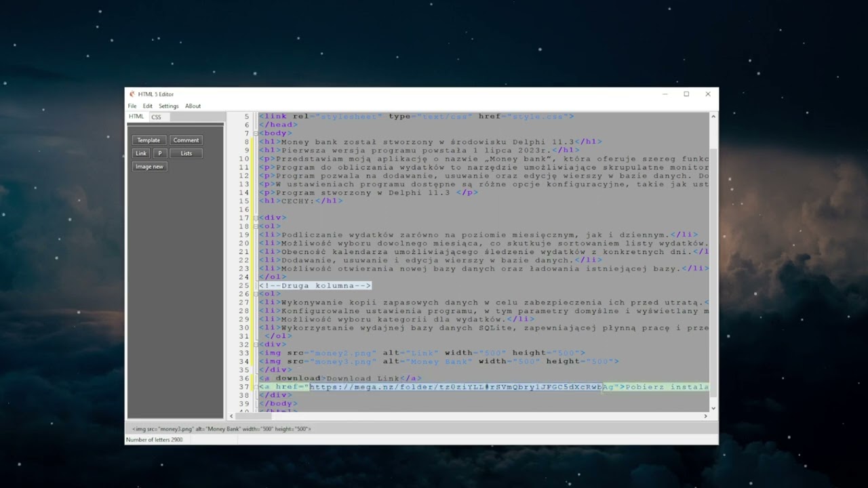The width and height of the screenshot is (868, 488).
Task: Click the 'Podliczanie wydatków' list item line 19
Action: (478, 235)
